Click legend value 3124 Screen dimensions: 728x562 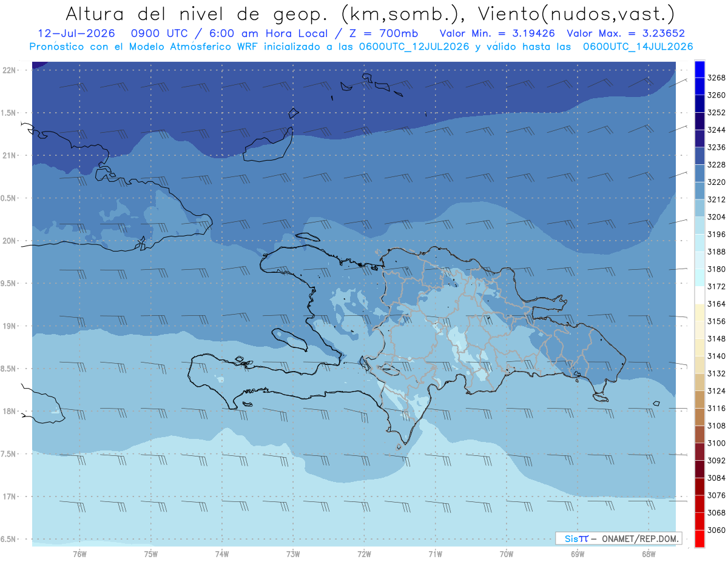(x=716, y=391)
